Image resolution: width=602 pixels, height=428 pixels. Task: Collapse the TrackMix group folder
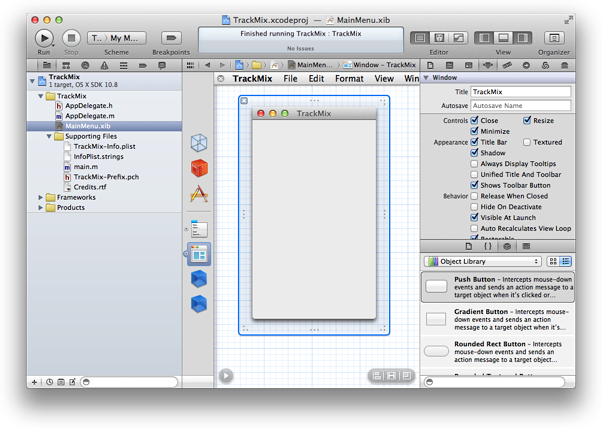[41, 96]
